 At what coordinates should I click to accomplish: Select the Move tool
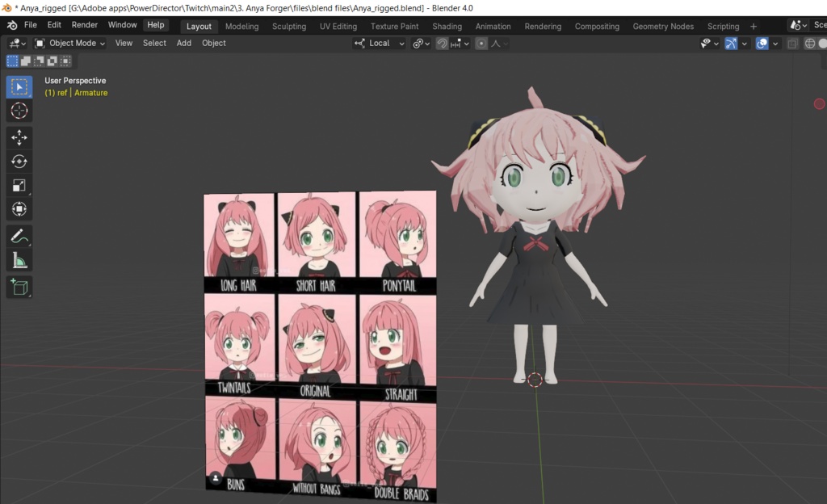tap(19, 137)
